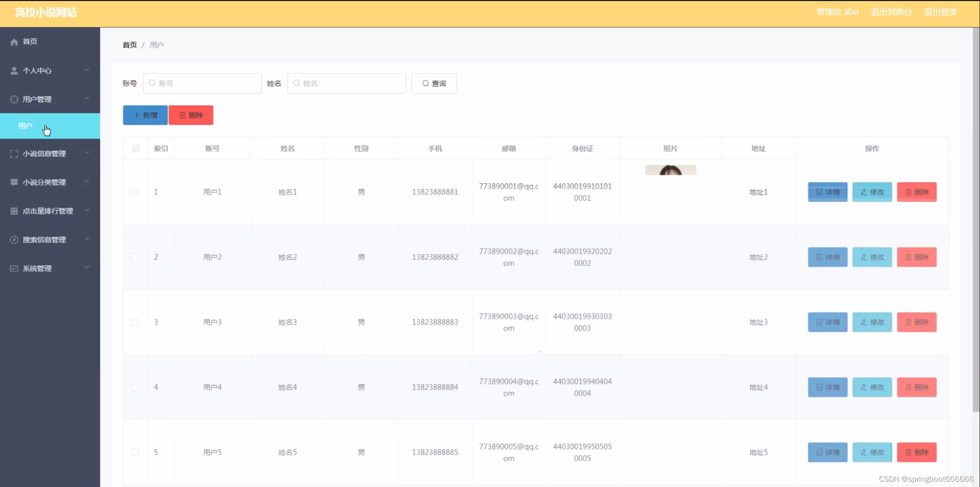This screenshot has height=487, width=980.
Task: Go to 首页 in the breadcrumb
Action: [x=129, y=45]
